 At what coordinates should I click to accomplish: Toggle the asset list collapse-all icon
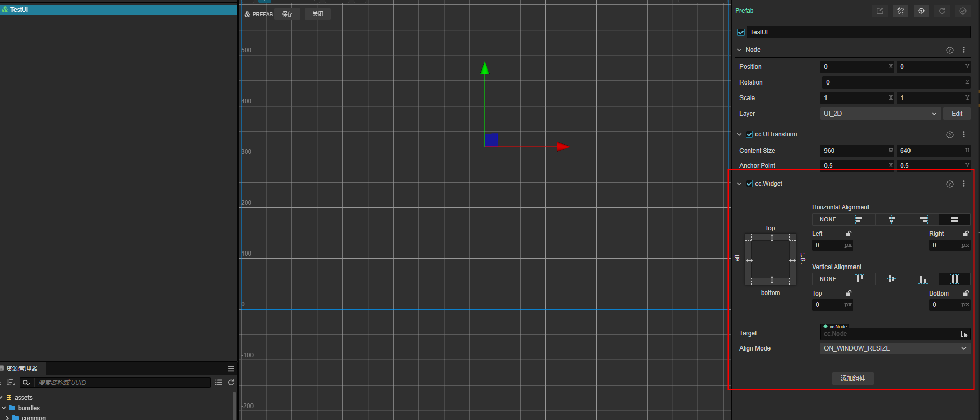(x=219, y=383)
